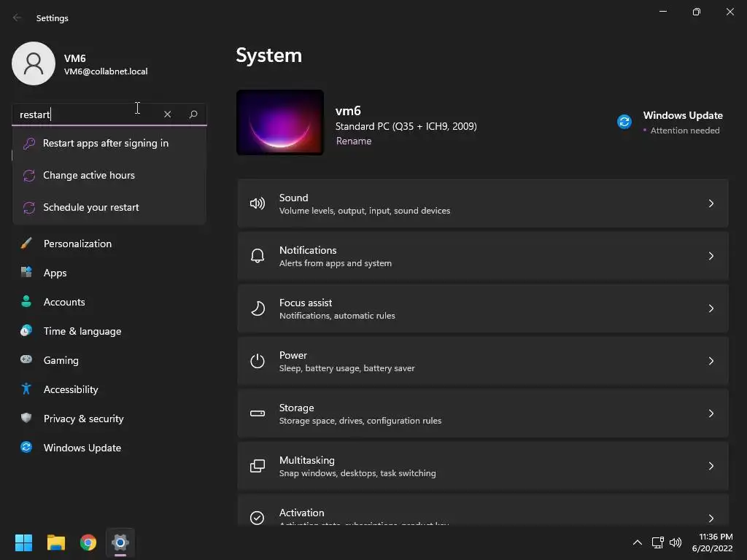The image size is (747, 560).
Task: Click the VM6 user avatar picture
Action: pyautogui.click(x=34, y=63)
